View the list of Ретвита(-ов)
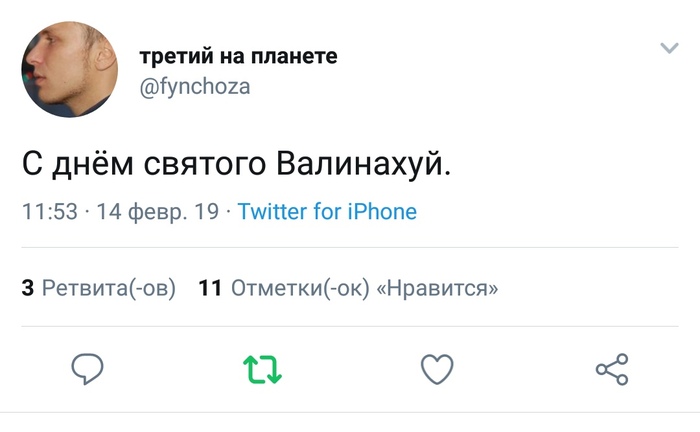This screenshot has width=700, height=432. click(109, 289)
